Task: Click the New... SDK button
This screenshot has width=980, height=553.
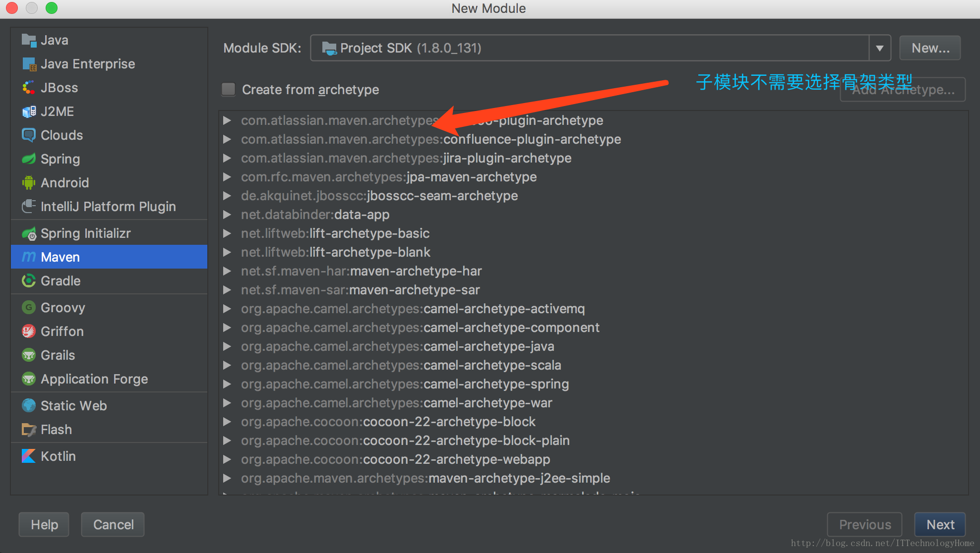Action: click(x=930, y=48)
